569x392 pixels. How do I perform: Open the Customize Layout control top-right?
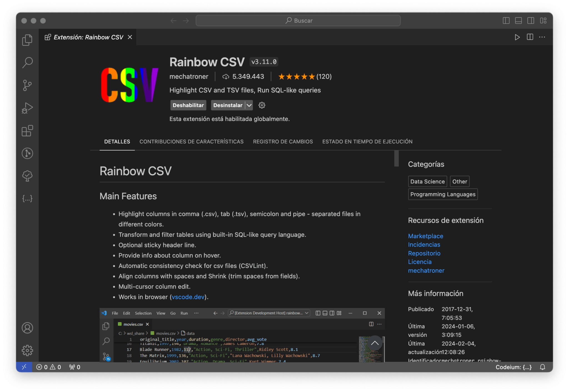(x=544, y=21)
